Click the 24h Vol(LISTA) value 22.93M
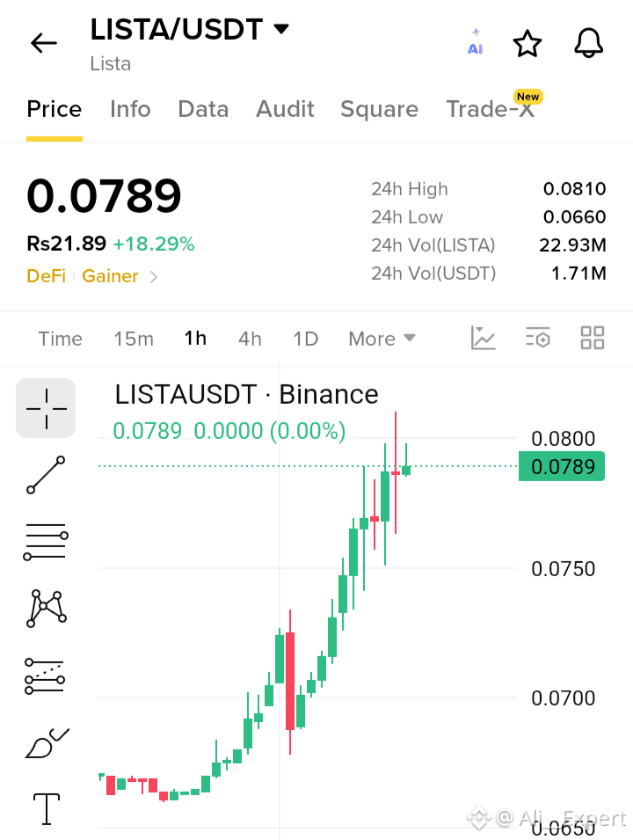Image resolution: width=633 pixels, height=840 pixels. click(572, 245)
